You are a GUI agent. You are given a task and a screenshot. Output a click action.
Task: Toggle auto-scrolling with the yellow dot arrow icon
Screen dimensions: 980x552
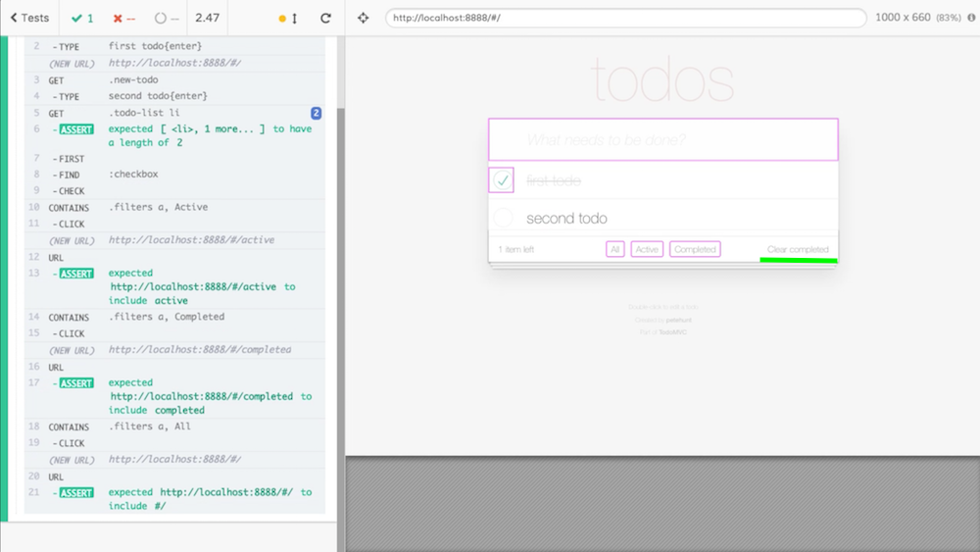(287, 18)
